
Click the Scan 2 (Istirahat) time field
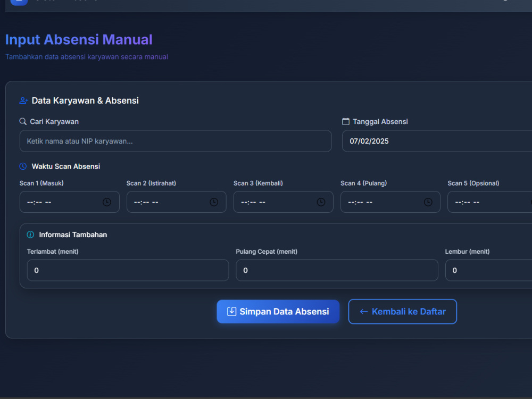pos(177,202)
